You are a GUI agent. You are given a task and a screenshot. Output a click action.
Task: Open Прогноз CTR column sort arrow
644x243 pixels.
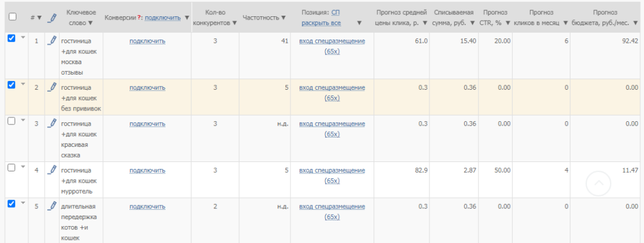(x=508, y=23)
